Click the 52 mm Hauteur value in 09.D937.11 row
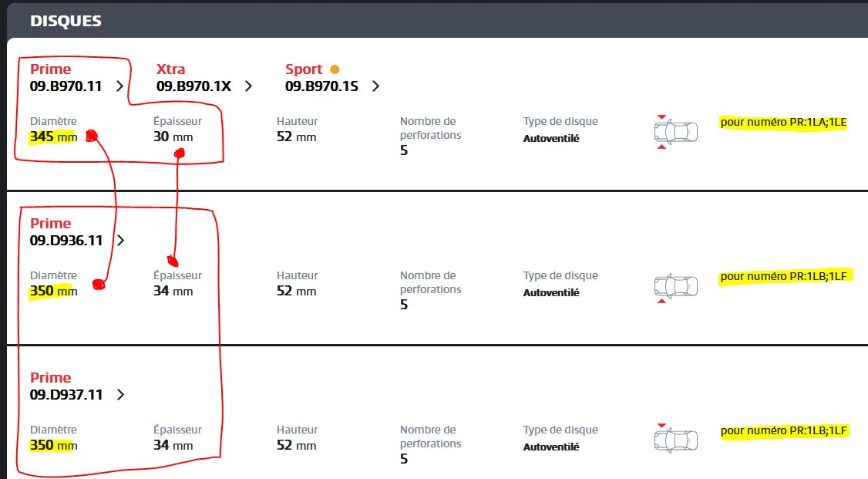This screenshot has height=479, width=868. pos(297,445)
